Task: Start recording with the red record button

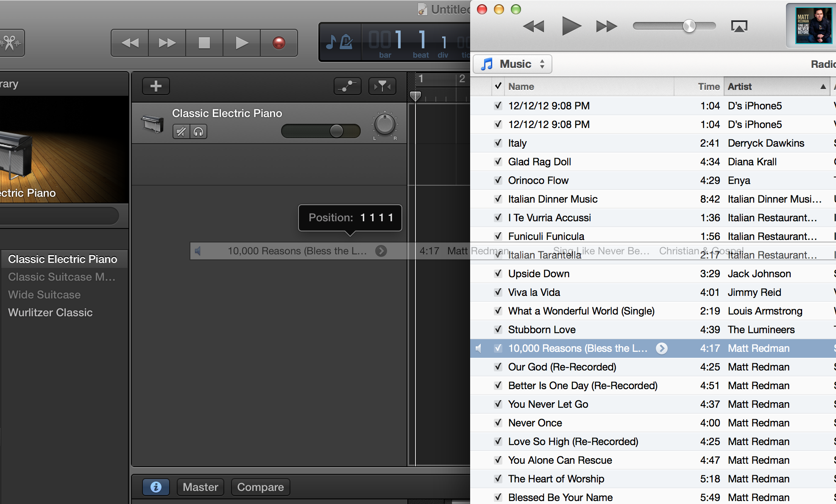Action: pyautogui.click(x=279, y=43)
